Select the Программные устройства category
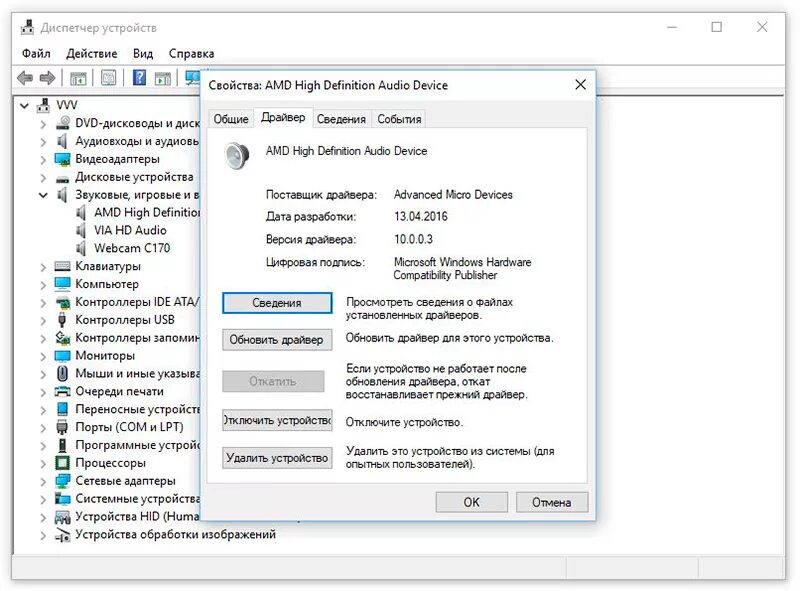Screen dimensions: 800x591 [x=137, y=445]
